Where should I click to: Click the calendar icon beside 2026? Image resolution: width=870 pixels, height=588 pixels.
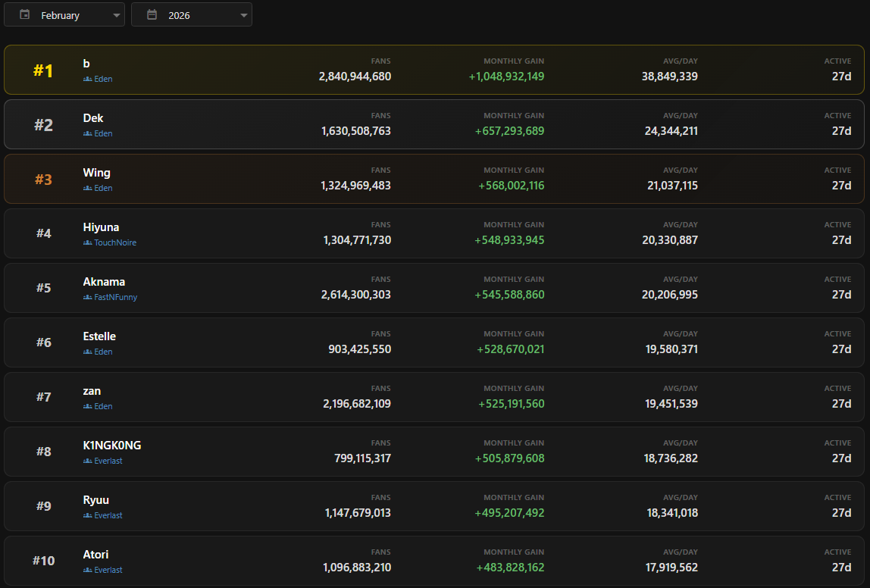tap(152, 15)
